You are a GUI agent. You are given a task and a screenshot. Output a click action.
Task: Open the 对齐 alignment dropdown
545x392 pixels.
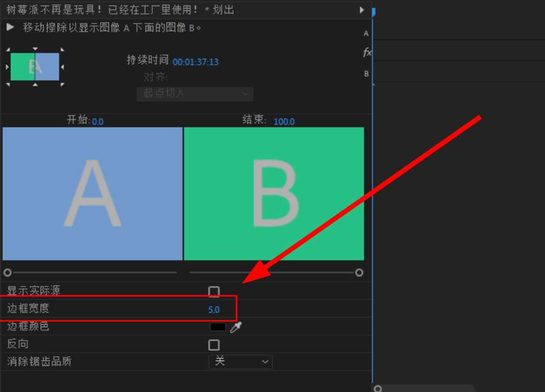[x=195, y=94]
